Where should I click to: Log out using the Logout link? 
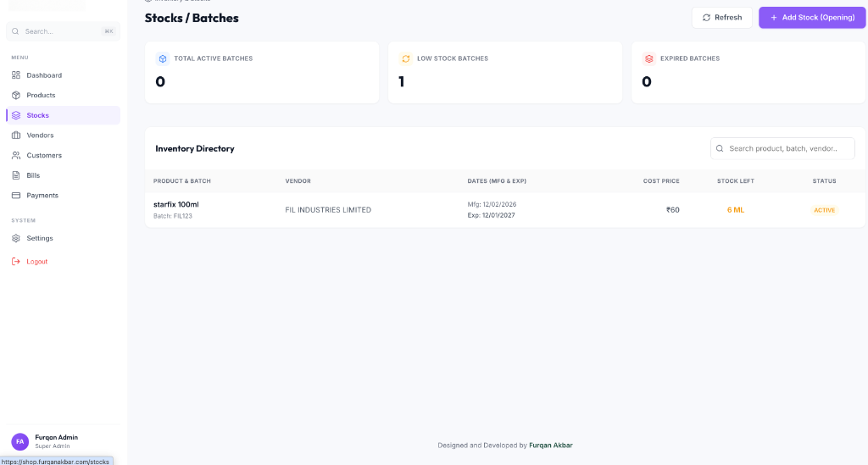tap(63, 262)
